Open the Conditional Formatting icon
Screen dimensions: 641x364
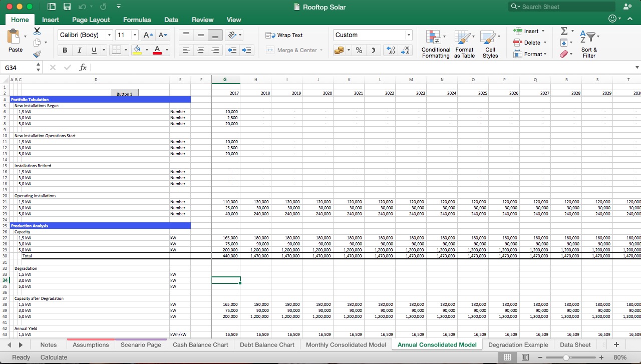pos(435,44)
